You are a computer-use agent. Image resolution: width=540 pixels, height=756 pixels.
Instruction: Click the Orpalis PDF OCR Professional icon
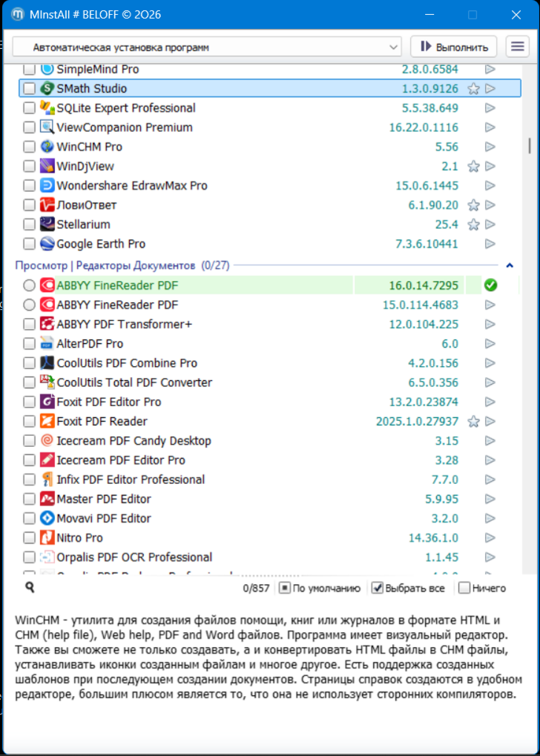[x=47, y=557]
